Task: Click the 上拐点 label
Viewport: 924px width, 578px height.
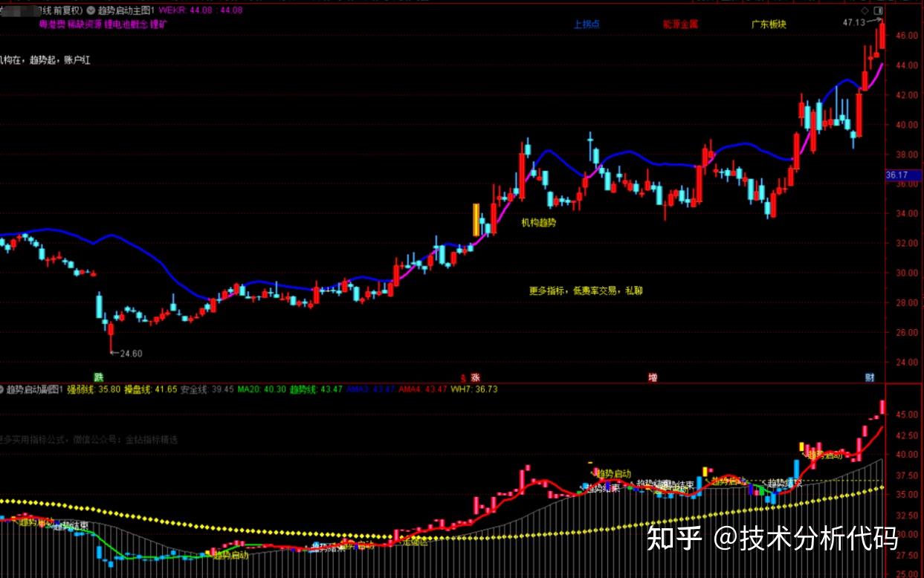Action: click(x=587, y=24)
